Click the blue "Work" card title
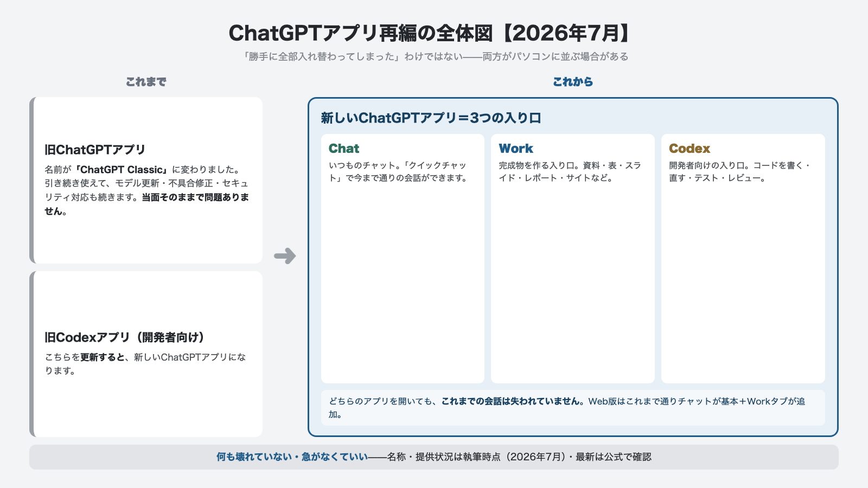This screenshot has width=868, height=488. 516,149
